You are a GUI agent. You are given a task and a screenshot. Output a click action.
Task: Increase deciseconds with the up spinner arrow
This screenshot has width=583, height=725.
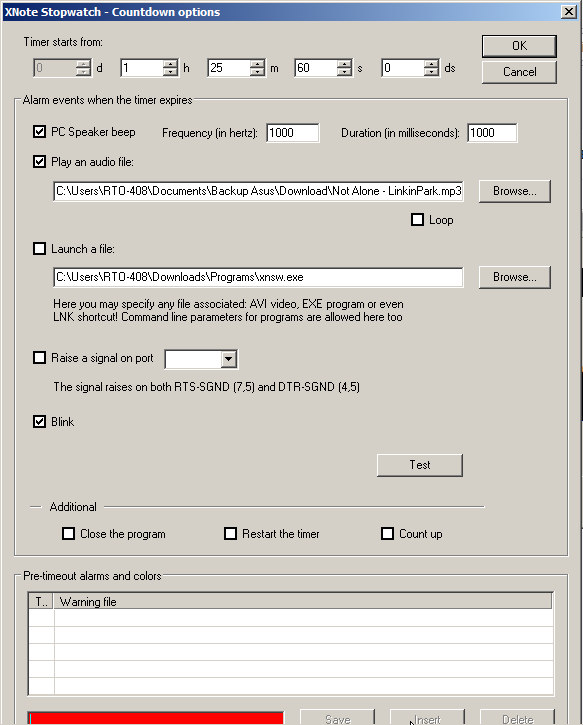(431, 64)
